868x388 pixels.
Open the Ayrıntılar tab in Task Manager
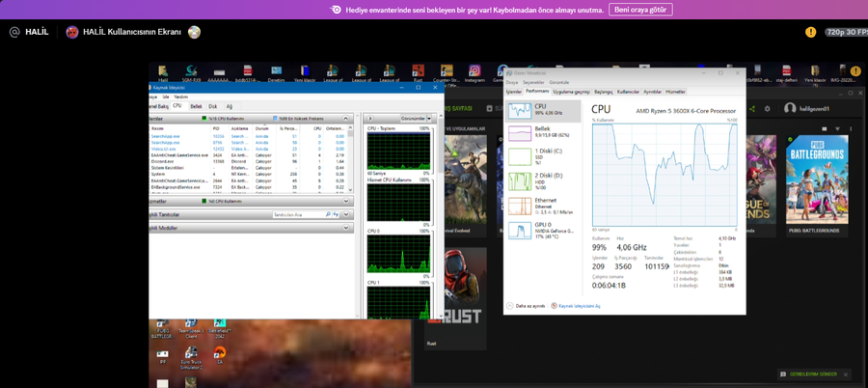[653, 92]
